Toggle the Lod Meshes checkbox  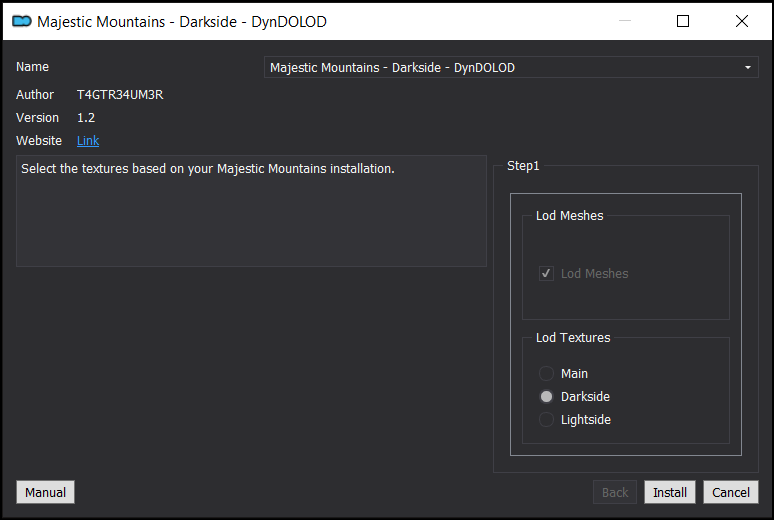pyautogui.click(x=546, y=274)
